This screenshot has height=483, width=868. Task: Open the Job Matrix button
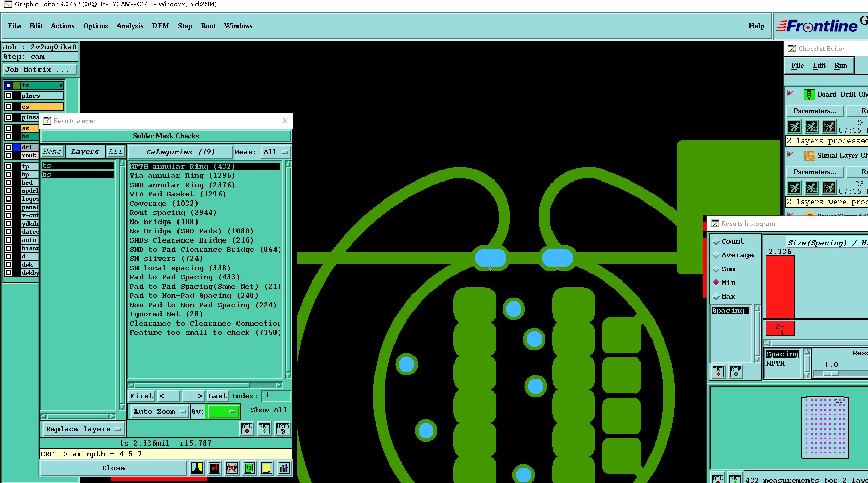click(x=41, y=70)
